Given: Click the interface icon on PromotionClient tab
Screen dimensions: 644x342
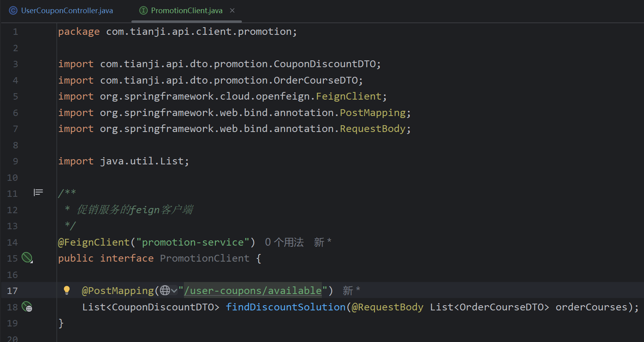Looking at the screenshot, I should coord(143,11).
